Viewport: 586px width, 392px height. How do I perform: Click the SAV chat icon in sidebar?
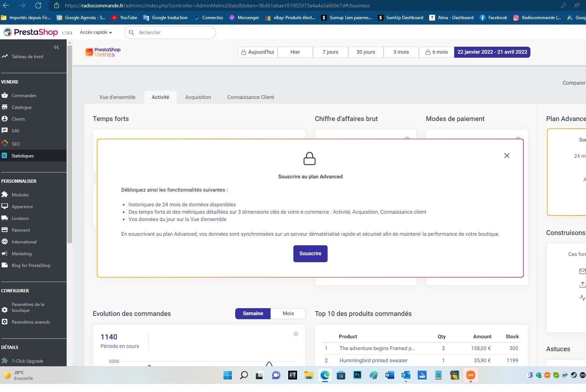tap(5, 131)
